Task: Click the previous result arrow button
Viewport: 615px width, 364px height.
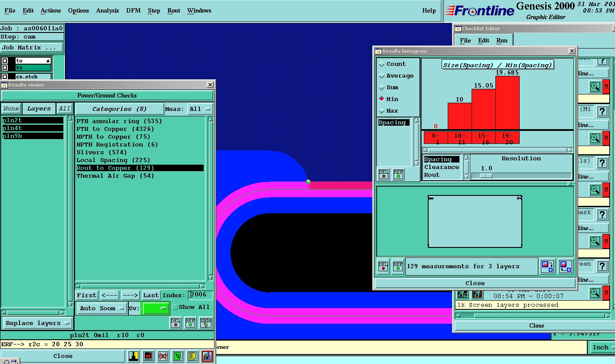Action: (109, 296)
